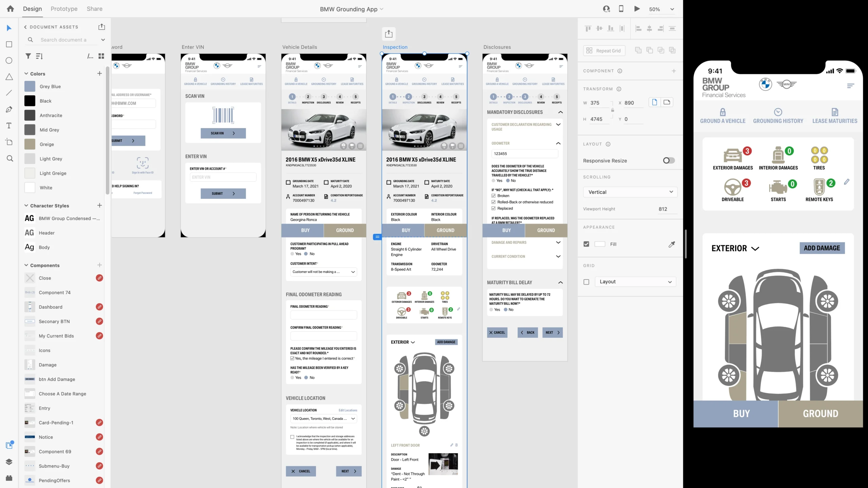
Task: Select No for pull ahead program
Action: pos(306,254)
